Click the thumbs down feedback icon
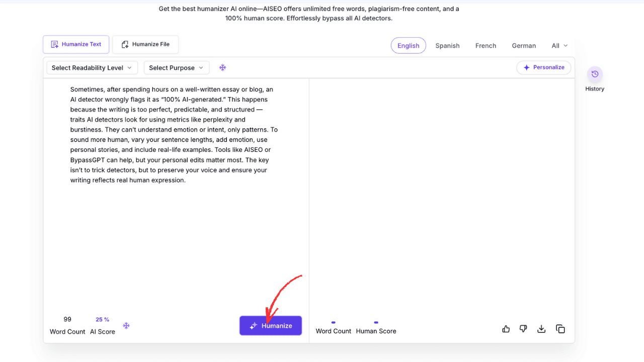This screenshot has height=362, width=644. (x=523, y=329)
